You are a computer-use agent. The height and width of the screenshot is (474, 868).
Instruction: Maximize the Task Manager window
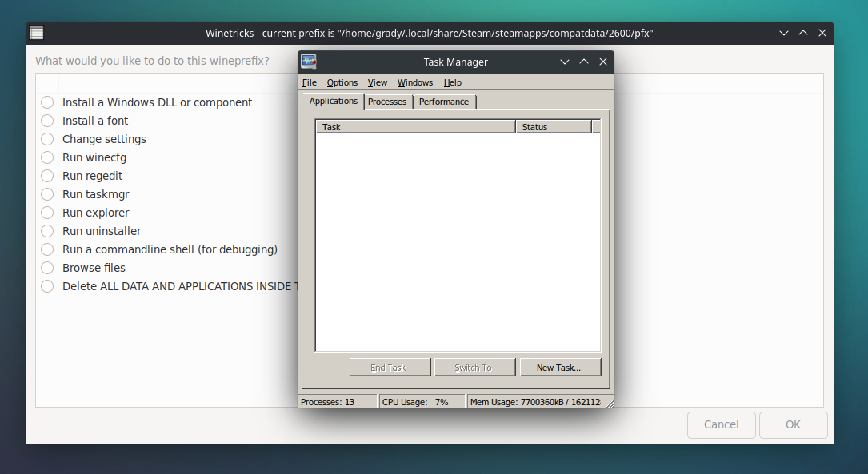tap(584, 62)
